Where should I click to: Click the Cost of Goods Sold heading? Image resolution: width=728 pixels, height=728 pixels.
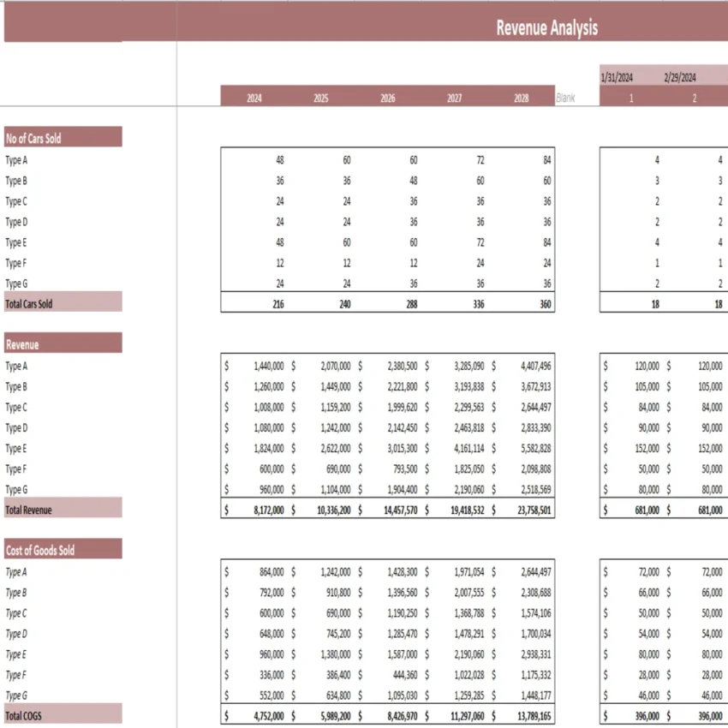pos(63,550)
